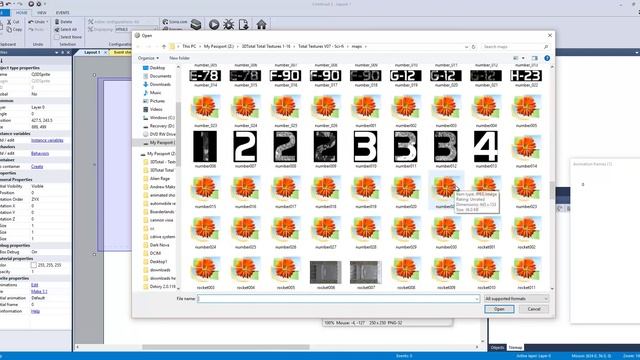Screen dimensions: 640x360
Task: Expand the address bar previous locations dropdown
Action: [x=466, y=47]
